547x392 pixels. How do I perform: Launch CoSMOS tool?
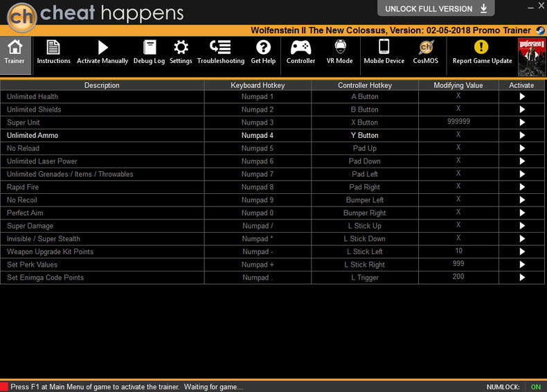[425, 53]
